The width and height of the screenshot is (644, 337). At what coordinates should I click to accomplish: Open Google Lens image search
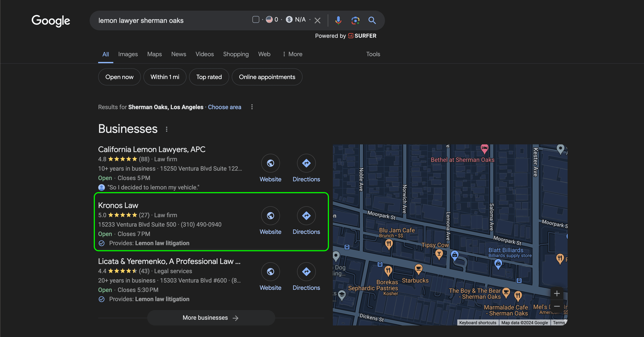click(x=355, y=20)
